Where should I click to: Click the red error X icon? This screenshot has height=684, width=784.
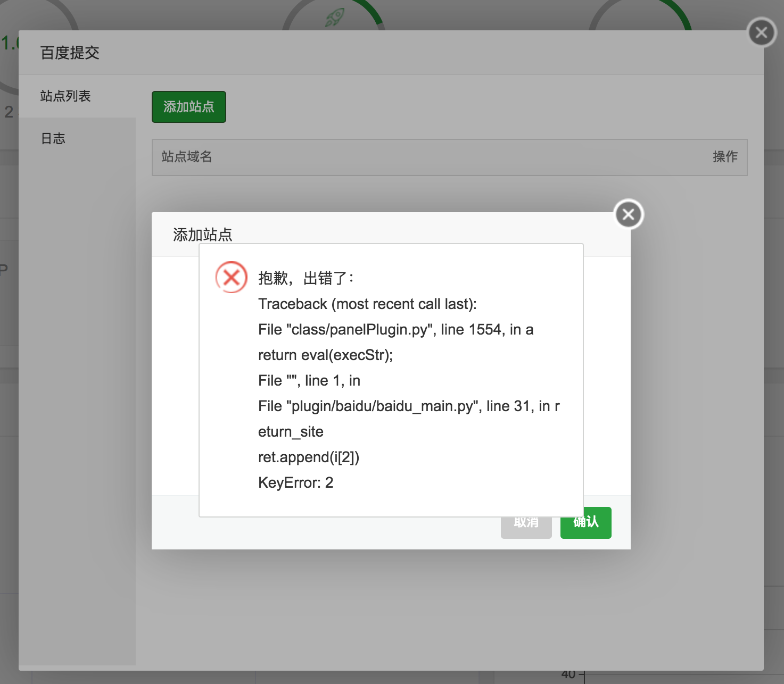[x=232, y=277]
